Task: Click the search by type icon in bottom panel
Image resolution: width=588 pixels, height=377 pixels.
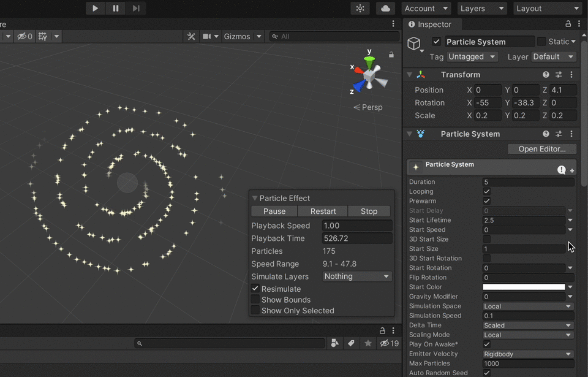Action: click(x=335, y=343)
